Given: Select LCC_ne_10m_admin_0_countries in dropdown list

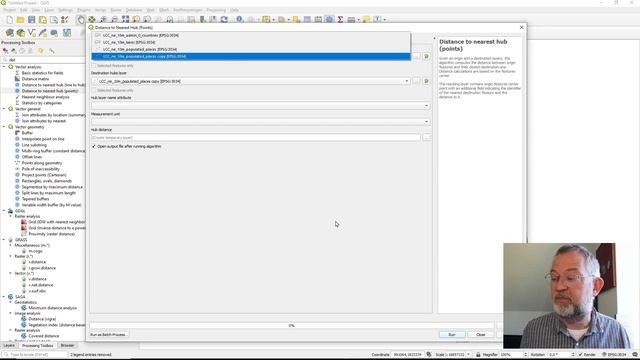Looking at the screenshot, I should [251, 36].
